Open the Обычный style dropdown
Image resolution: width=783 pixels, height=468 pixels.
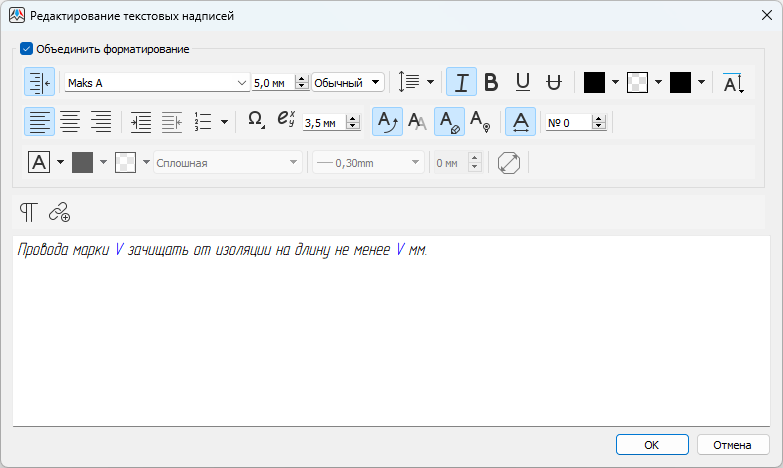[x=376, y=83]
